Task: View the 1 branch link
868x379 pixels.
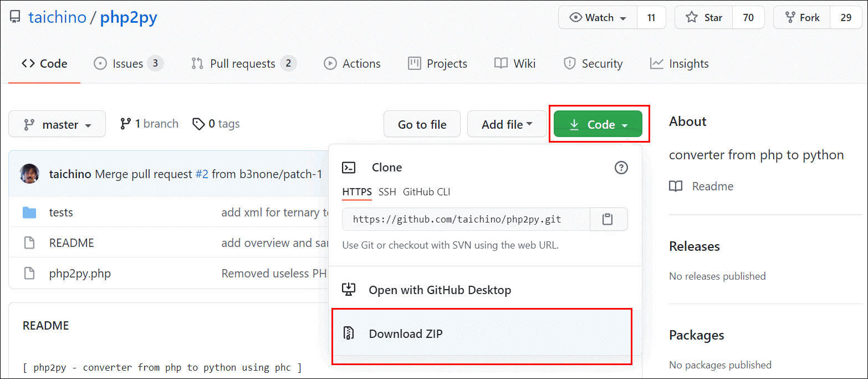Action: (149, 124)
